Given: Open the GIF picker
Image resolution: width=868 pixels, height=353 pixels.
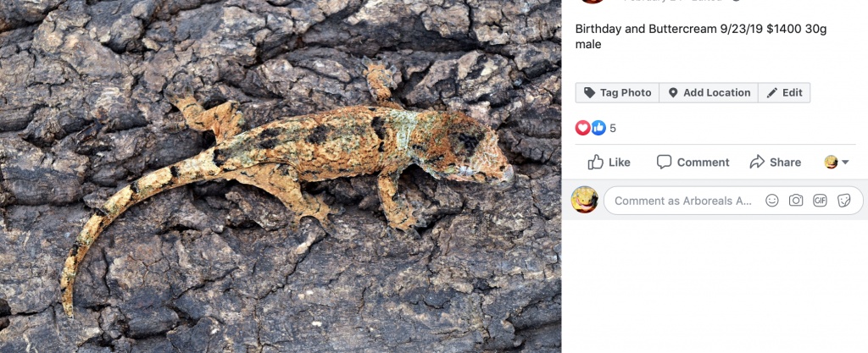Looking at the screenshot, I should [820, 201].
